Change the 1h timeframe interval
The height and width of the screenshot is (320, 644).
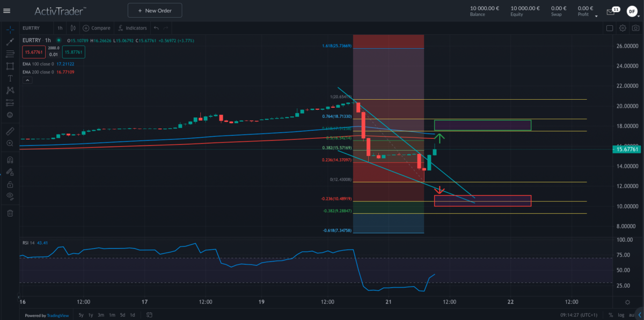(60, 28)
